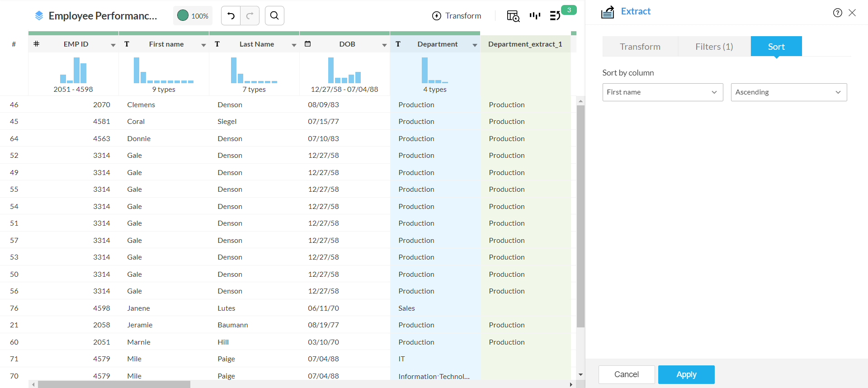
Task: Click the Cancel button
Action: click(x=626, y=374)
